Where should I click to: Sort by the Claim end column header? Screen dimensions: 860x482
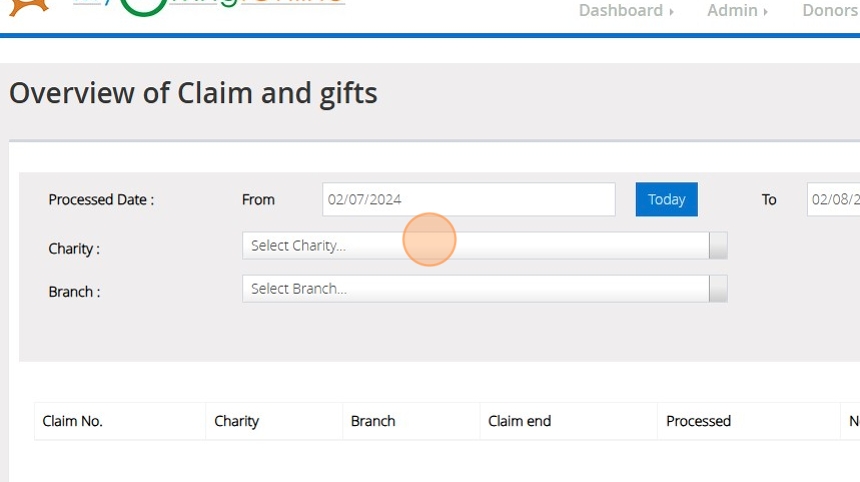click(519, 421)
